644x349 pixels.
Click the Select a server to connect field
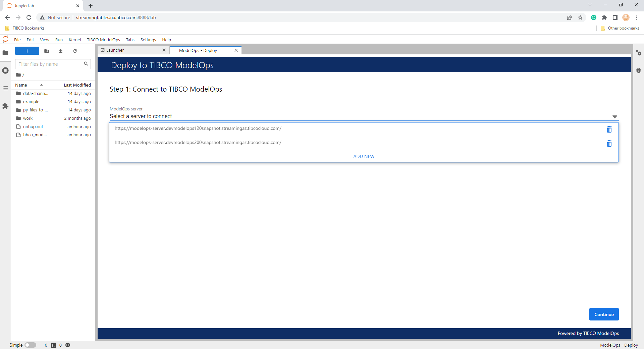[x=364, y=116]
